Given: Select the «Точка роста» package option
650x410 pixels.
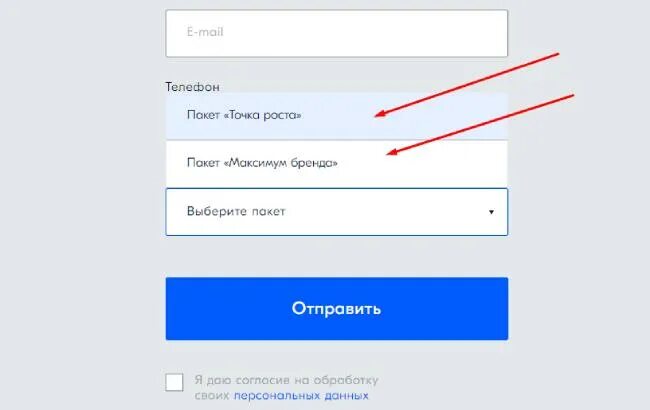Looking at the screenshot, I should 337,116.
